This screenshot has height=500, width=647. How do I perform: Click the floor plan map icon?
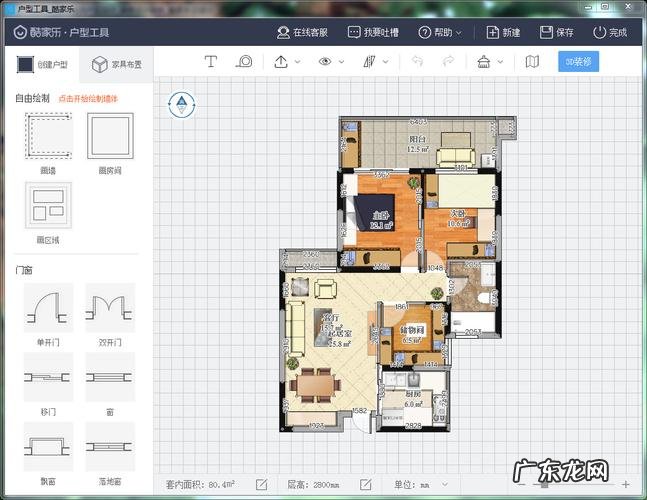pyautogui.click(x=532, y=62)
